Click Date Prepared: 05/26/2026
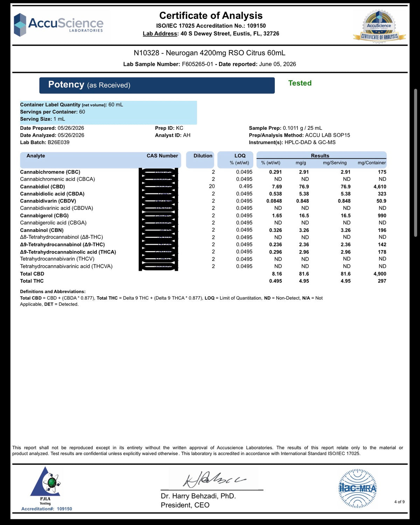 pyautogui.click(x=52, y=128)
